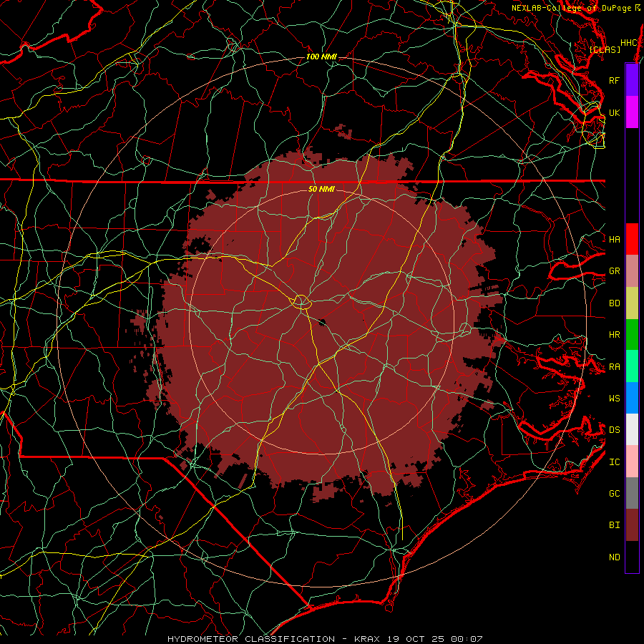Click the [CLAS] unit label

click(x=605, y=49)
